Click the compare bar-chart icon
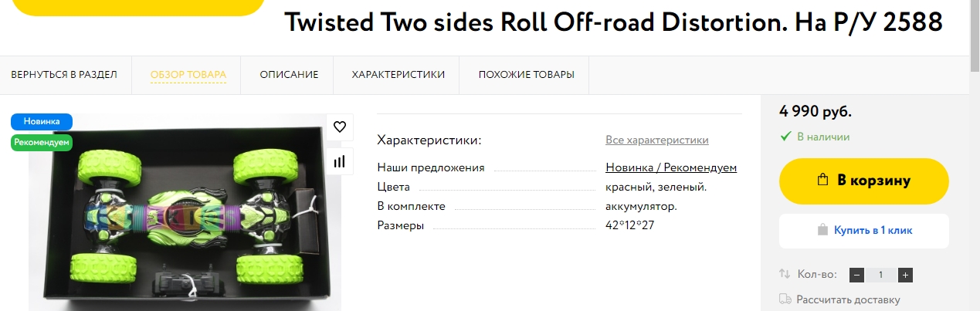The height and width of the screenshot is (311, 980). (x=339, y=162)
